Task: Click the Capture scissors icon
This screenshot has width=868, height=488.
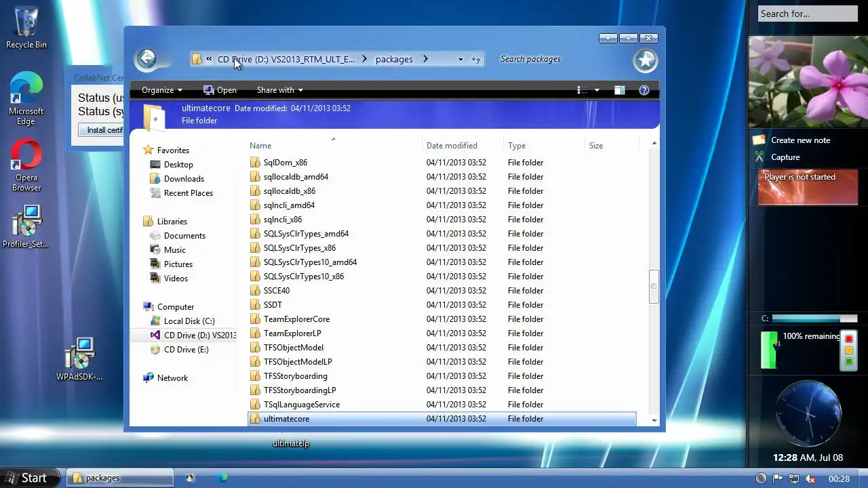Action: 759,157
